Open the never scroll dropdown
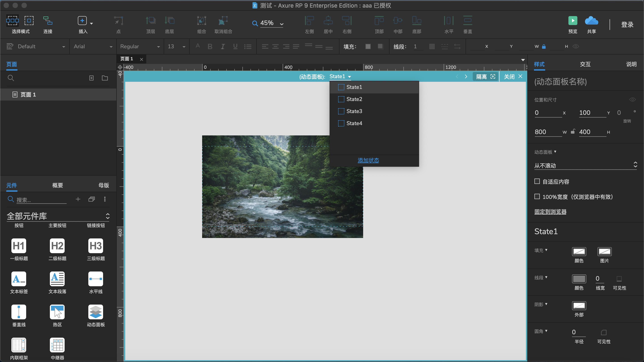 [x=585, y=165]
